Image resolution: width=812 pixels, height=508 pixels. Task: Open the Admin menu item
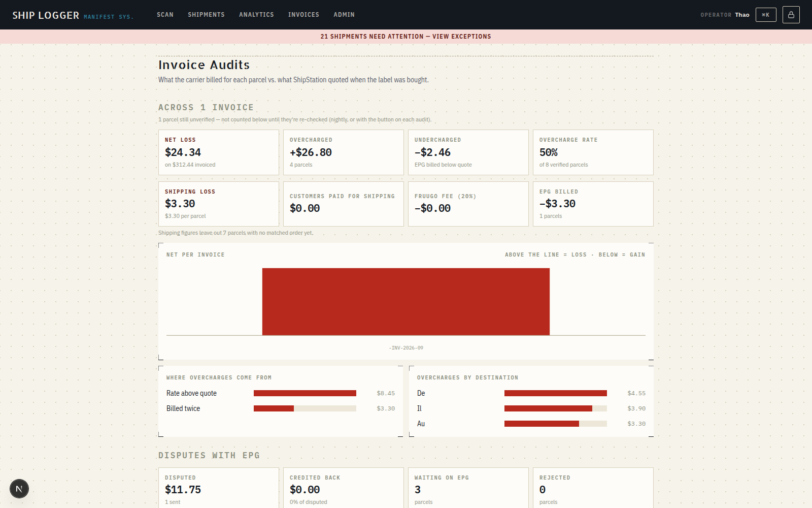coord(344,15)
